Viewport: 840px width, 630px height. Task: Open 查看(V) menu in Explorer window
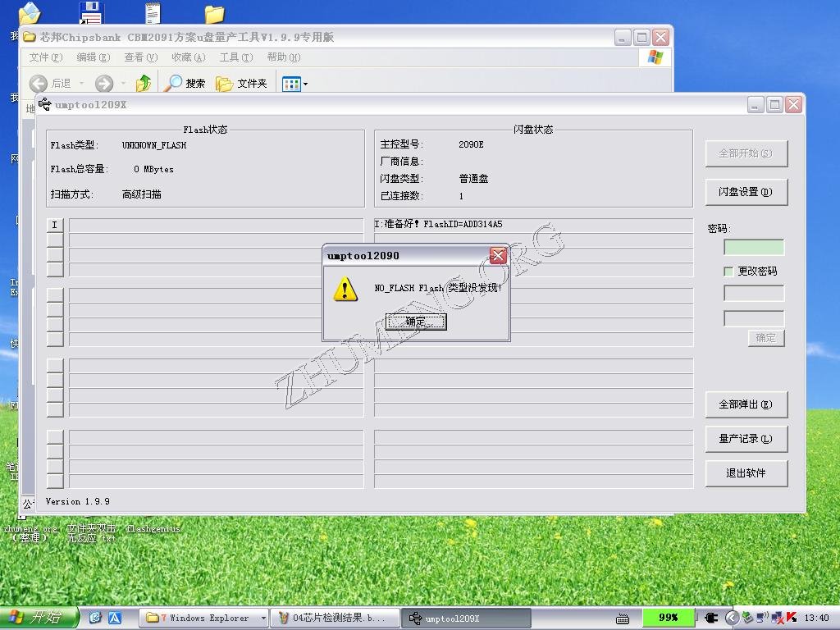(x=141, y=57)
